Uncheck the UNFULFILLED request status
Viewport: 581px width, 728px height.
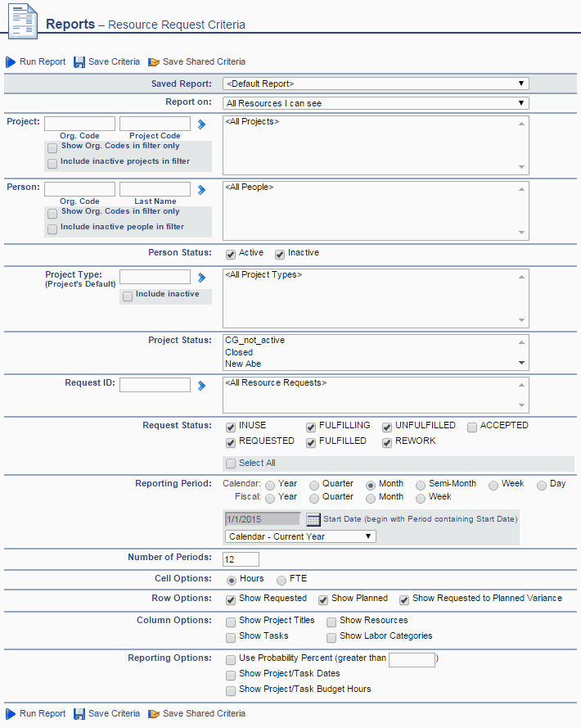tap(387, 427)
